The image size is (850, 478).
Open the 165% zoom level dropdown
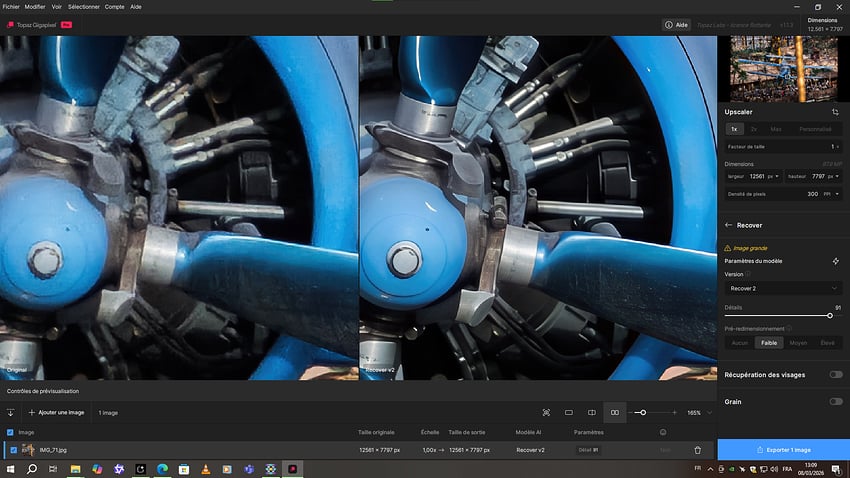[x=700, y=412]
